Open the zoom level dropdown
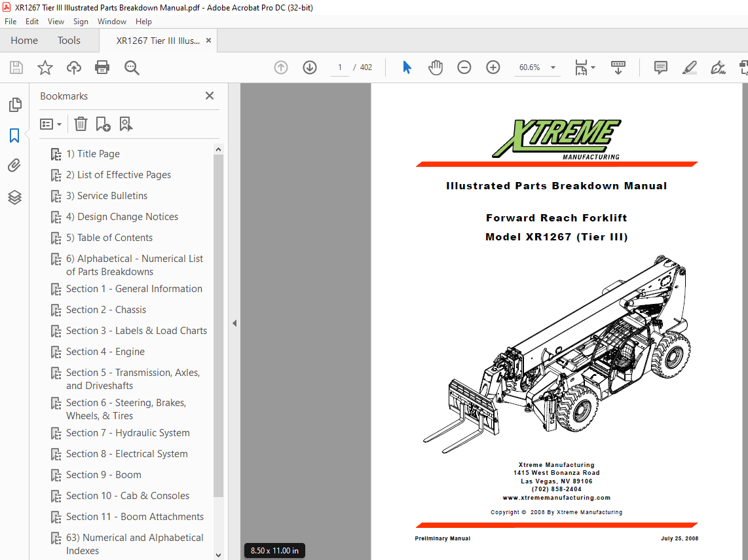This screenshot has width=748, height=560. coord(553,67)
